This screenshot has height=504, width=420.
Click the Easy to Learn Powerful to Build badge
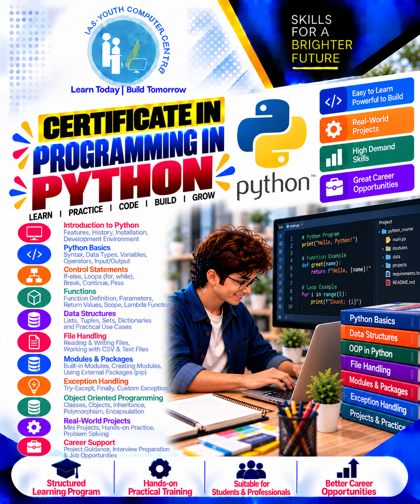367,96
